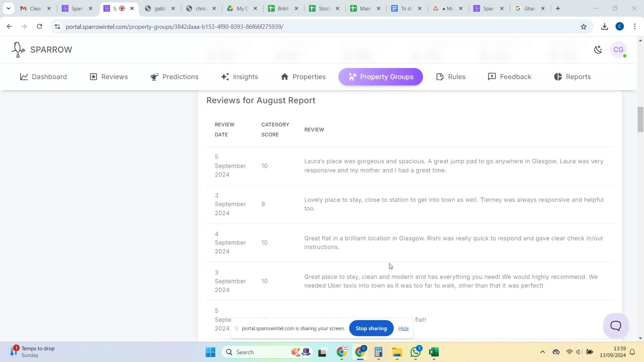Viewport: 644px width, 362px height.
Task: Bookmark page with star icon
Action: pos(583,27)
